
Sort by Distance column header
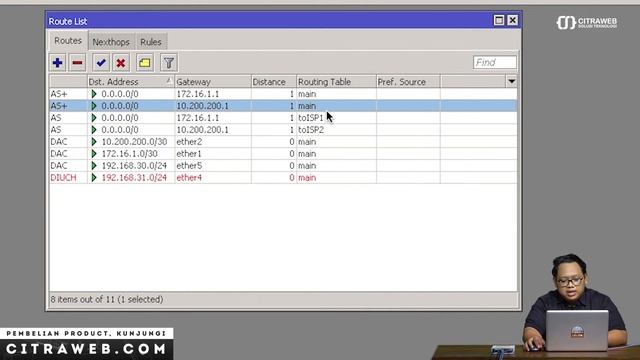point(273,82)
